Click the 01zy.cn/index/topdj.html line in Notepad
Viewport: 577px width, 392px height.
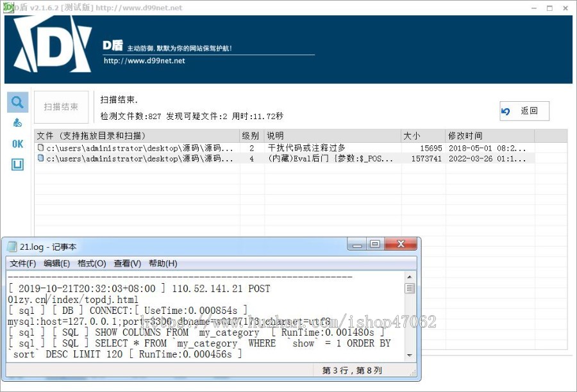coord(73,299)
